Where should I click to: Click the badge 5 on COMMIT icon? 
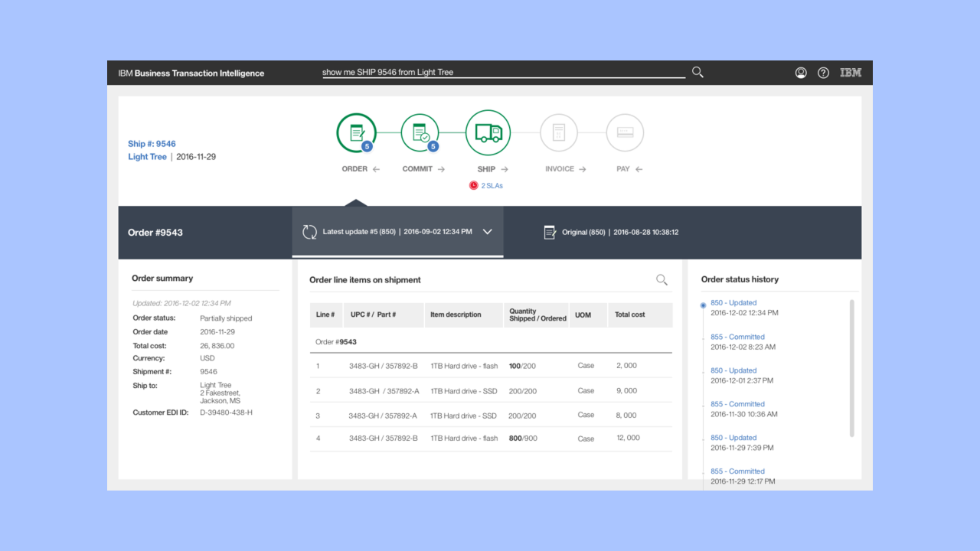pyautogui.click(x=433, y=146)
